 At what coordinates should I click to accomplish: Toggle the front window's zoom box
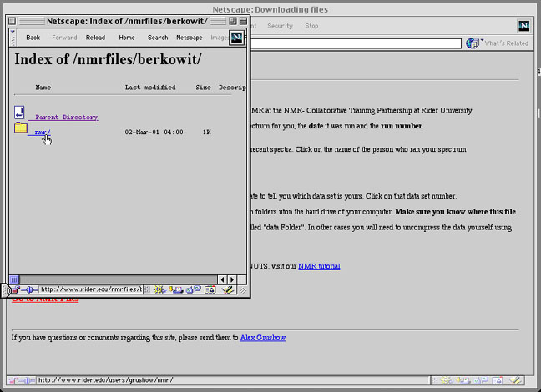tap(231, 21)
